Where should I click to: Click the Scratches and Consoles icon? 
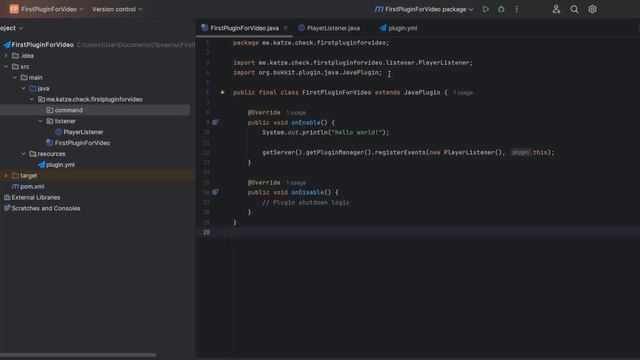click(7, 208)
